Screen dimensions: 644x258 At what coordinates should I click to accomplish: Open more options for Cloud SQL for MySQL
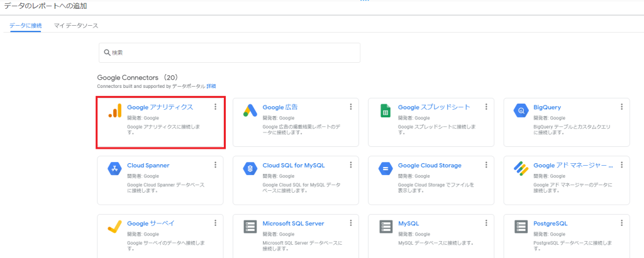pyautogui.click(x=351, y=165)
